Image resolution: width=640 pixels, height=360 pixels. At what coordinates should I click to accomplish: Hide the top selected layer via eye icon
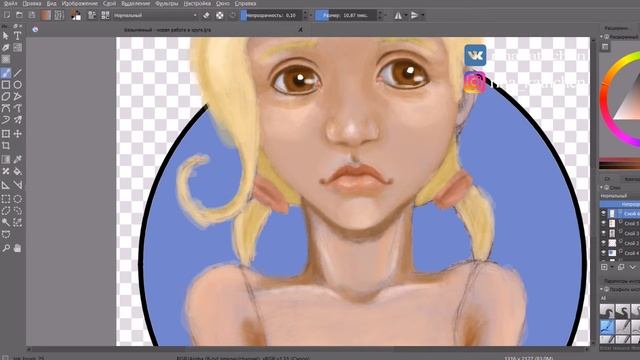(604, 213)
